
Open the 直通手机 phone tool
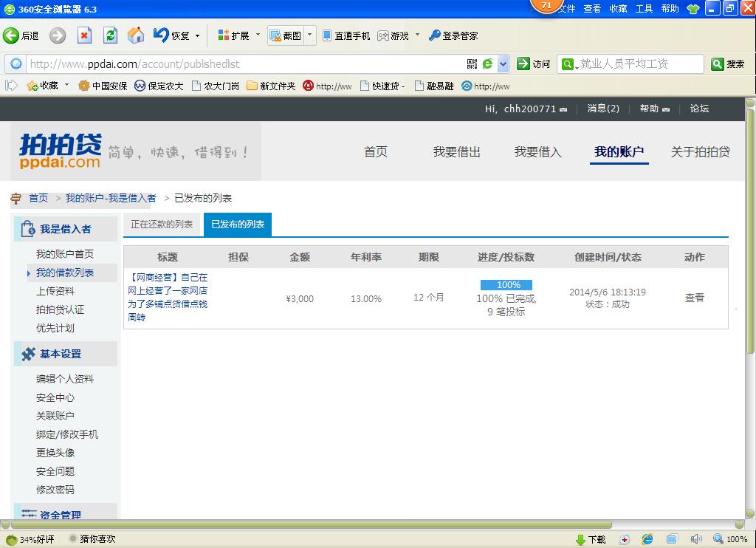pos(346,35)
